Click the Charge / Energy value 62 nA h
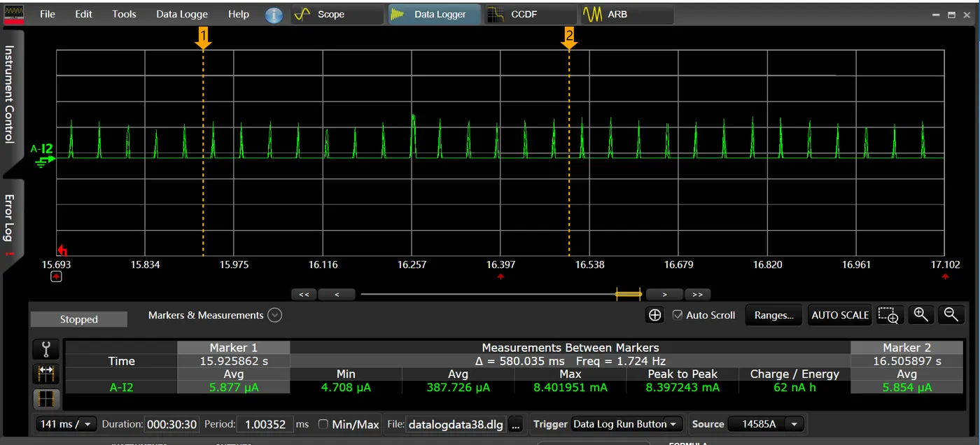 [x=794, y=387]
